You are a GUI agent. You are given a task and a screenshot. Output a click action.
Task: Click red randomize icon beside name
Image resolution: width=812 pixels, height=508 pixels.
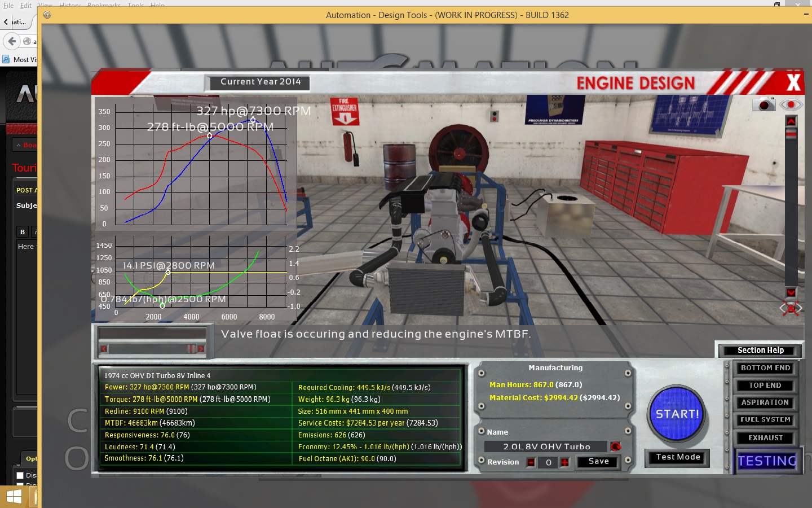point(615,446)
